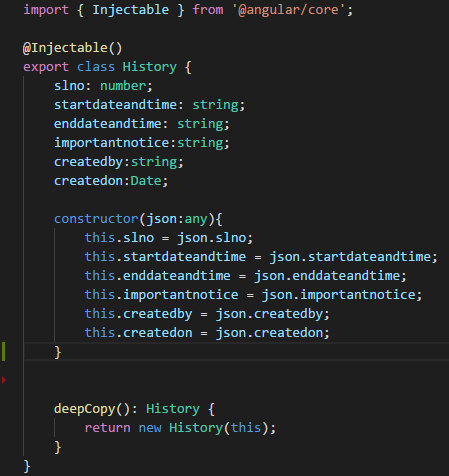This screenshot has height=476, width=449.
Task: Click the 'Injectable' identifier in the import
Action: tap(131, 10)
